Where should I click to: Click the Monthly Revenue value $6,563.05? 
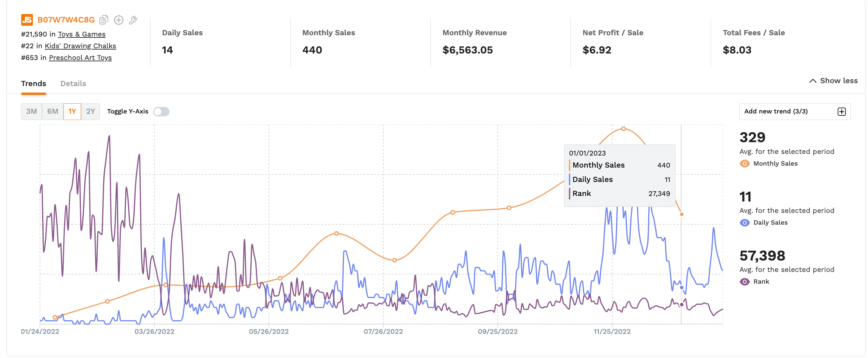coord(467,50)
